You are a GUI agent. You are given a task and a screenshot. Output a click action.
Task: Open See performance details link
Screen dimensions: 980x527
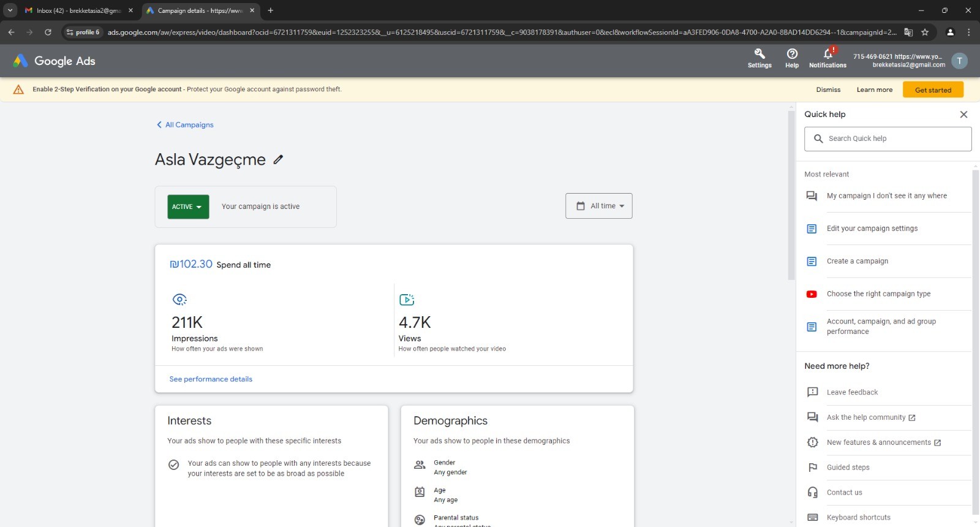(211, 379)
